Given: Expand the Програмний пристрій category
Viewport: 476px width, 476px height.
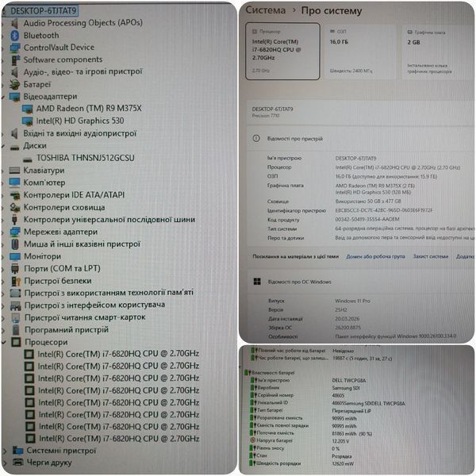Looking at the screenshot, I should pos(3,331).
